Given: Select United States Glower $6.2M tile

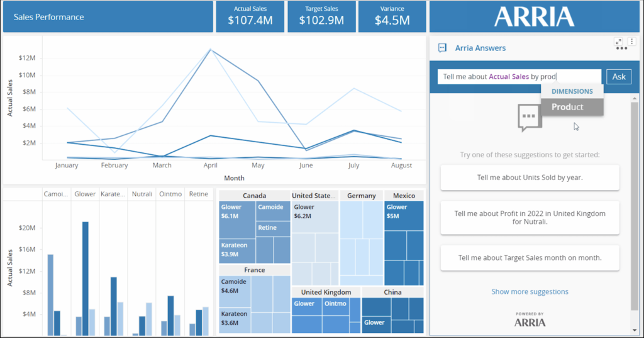Looking at the screenshot, I should [315, 217].
